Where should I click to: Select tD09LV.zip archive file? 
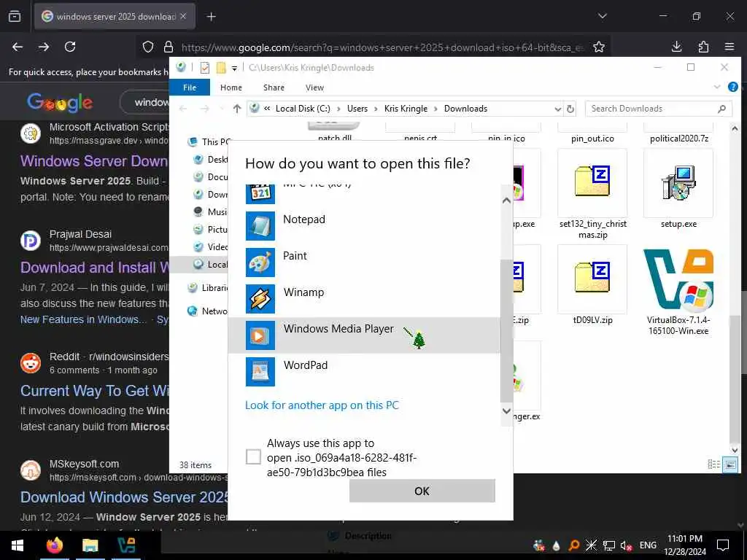[x=592, y=279]
